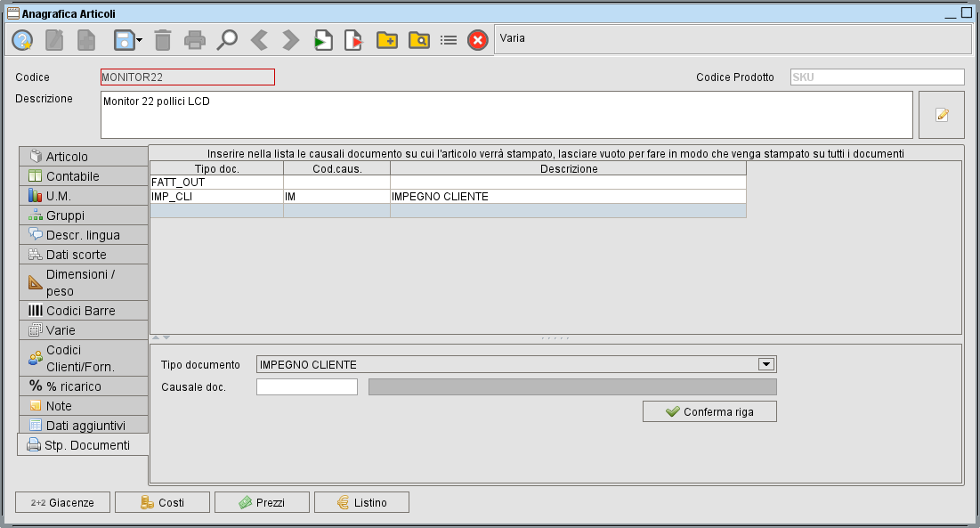Image resolution: width=980 pixels, height=528 pixels.
Task: Open the Codici Barre section
Action: (85, 310)
